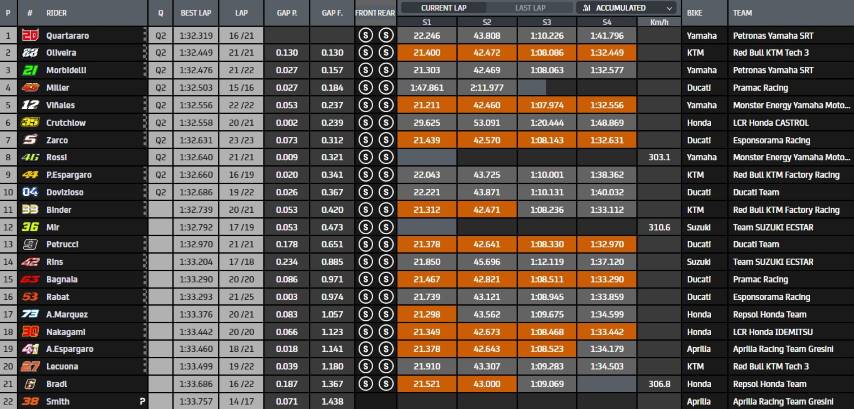Click Rossi's top speed 303.1

tap(659, 157)
